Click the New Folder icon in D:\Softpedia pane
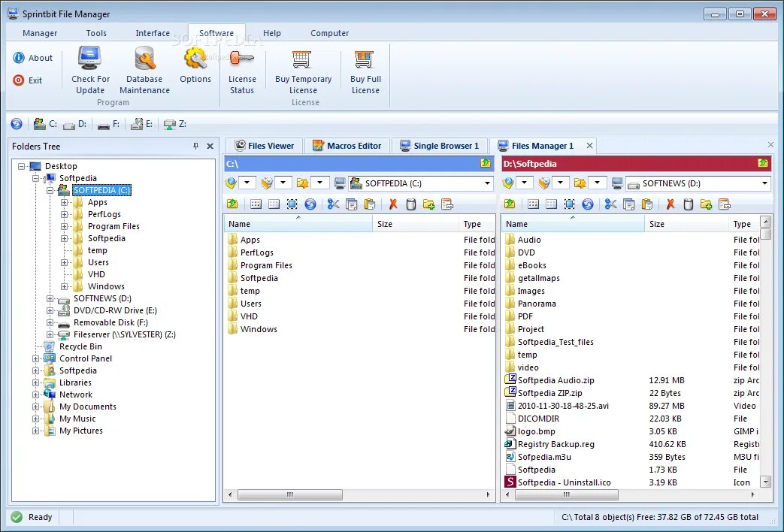 click(x=706, y=204)
